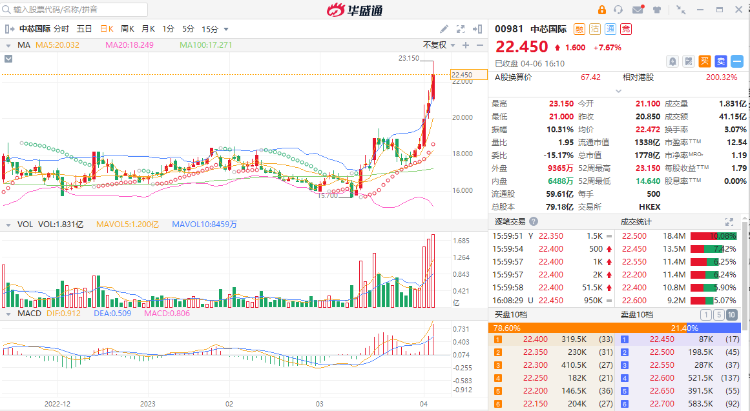Click ask level 4 price 22.600
750x411 pixels.
click(x=662, y=378)
